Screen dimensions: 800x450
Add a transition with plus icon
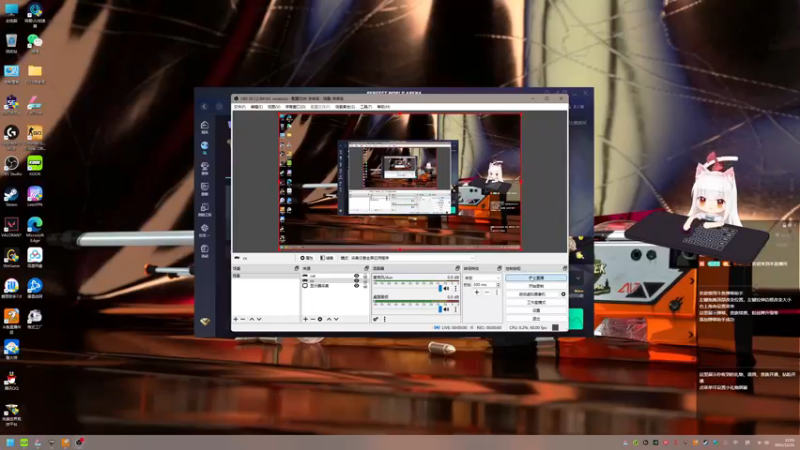point(477,292)
